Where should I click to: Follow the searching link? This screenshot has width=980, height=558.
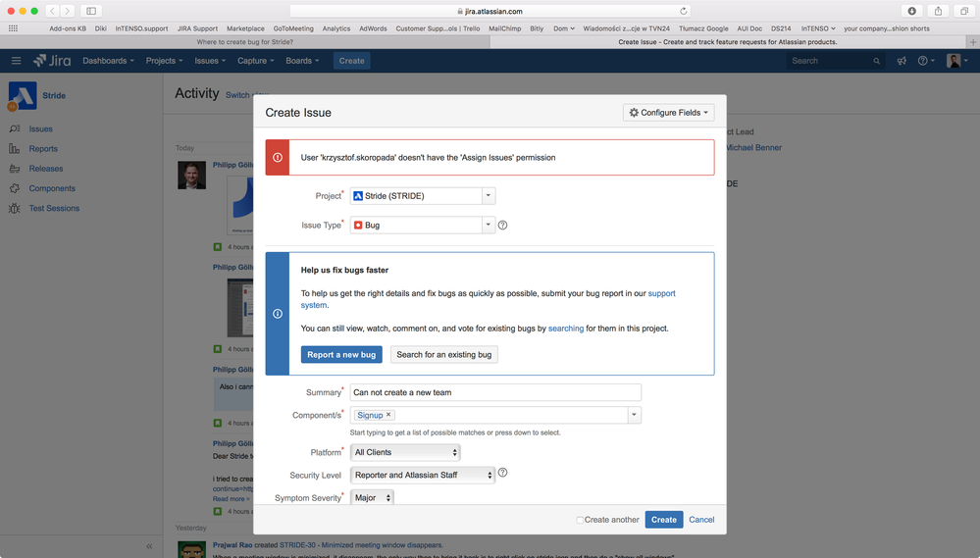coord(566,329)
